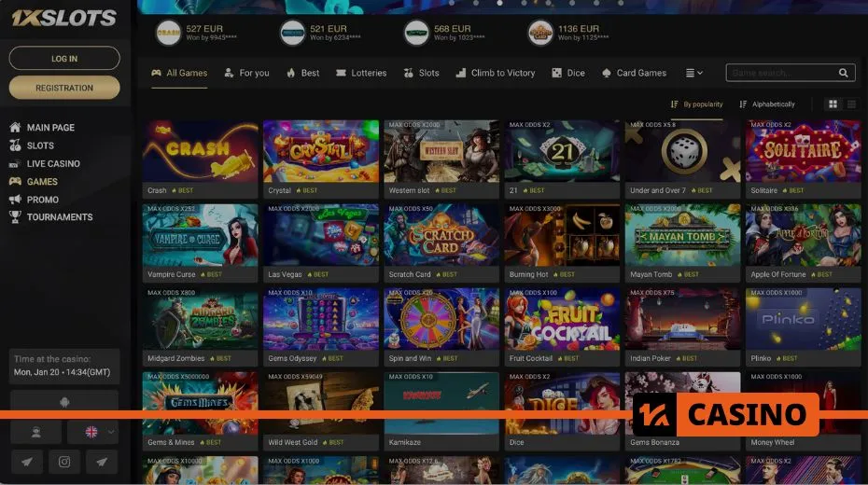Open the Crash game tile
The height and width of the screenshot is (485, 868).
(200, 159)
